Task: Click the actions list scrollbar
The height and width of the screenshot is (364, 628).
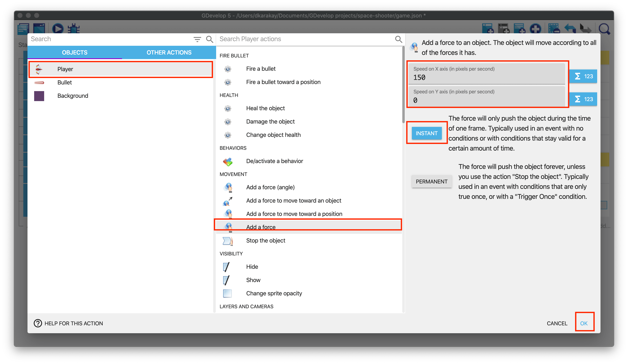Action: (403, 85)
